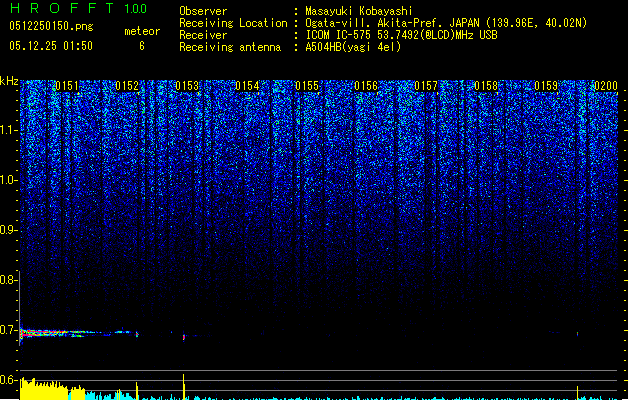Screen dimensions: 629x400
Task: Click the date stamp 05.12.25 01:50
Action: (x=51, y=46)
